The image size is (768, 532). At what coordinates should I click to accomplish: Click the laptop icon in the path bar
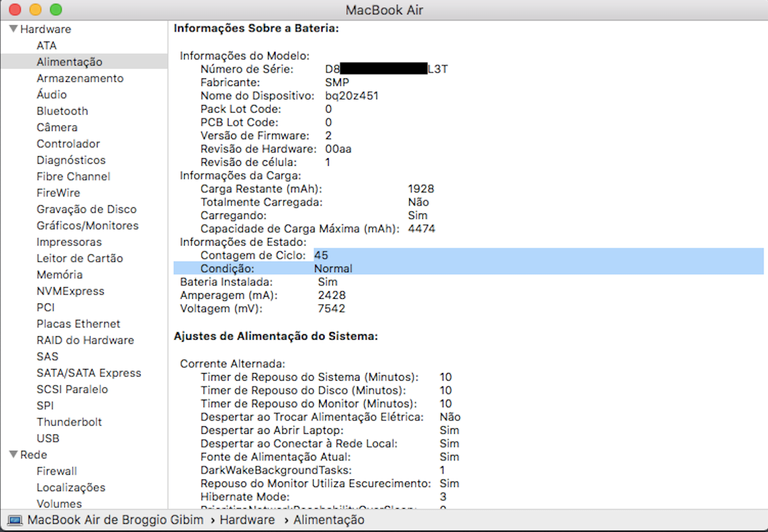click(15, 520)
